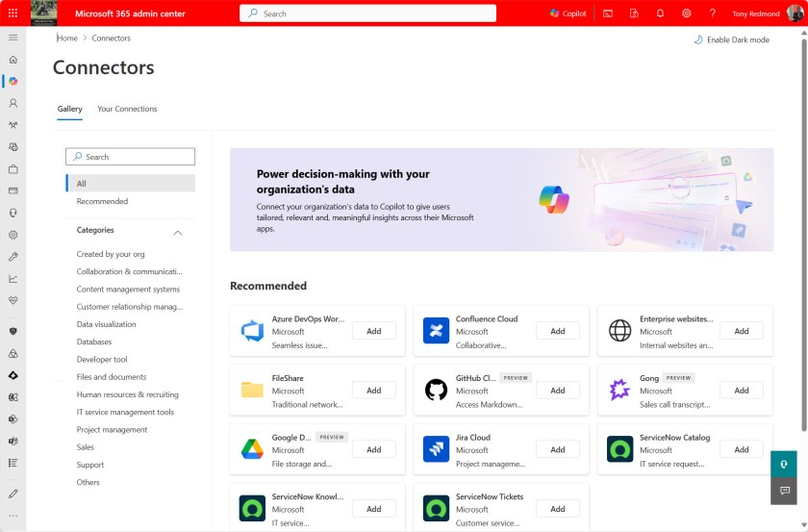Viewport: 808px width, 532px height.
Task: Collapse the Categories section chevron
Action: [178, 233]
